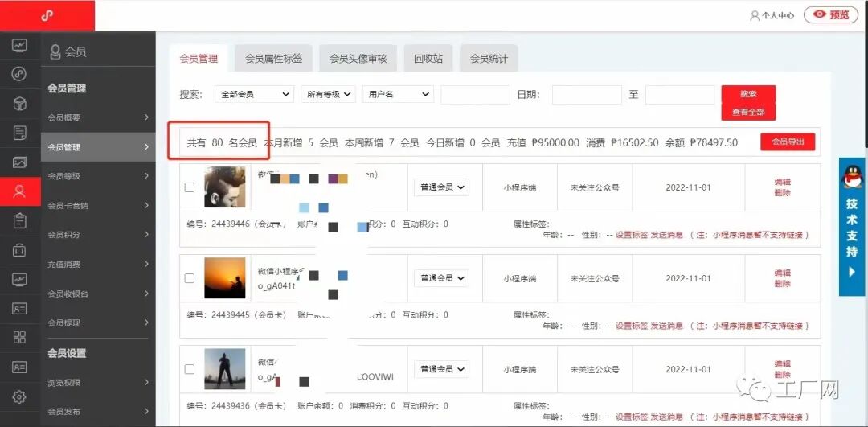Open the document page icon in sidebar

(x=20, y=133)
